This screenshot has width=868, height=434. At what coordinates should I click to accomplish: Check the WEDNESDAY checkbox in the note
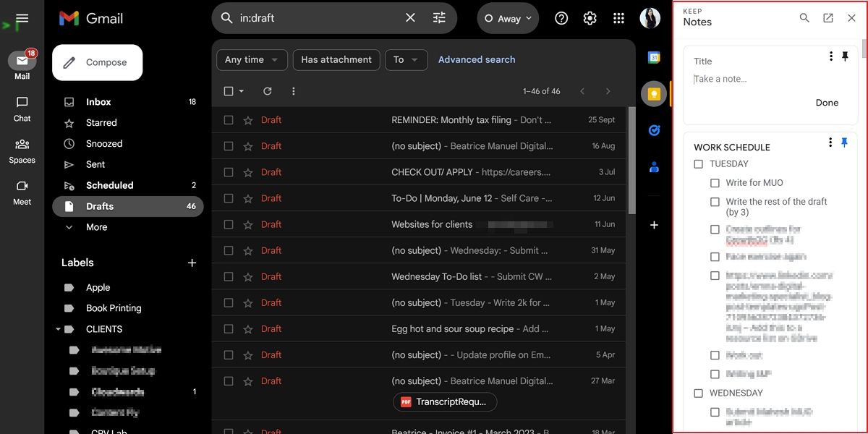698,393
